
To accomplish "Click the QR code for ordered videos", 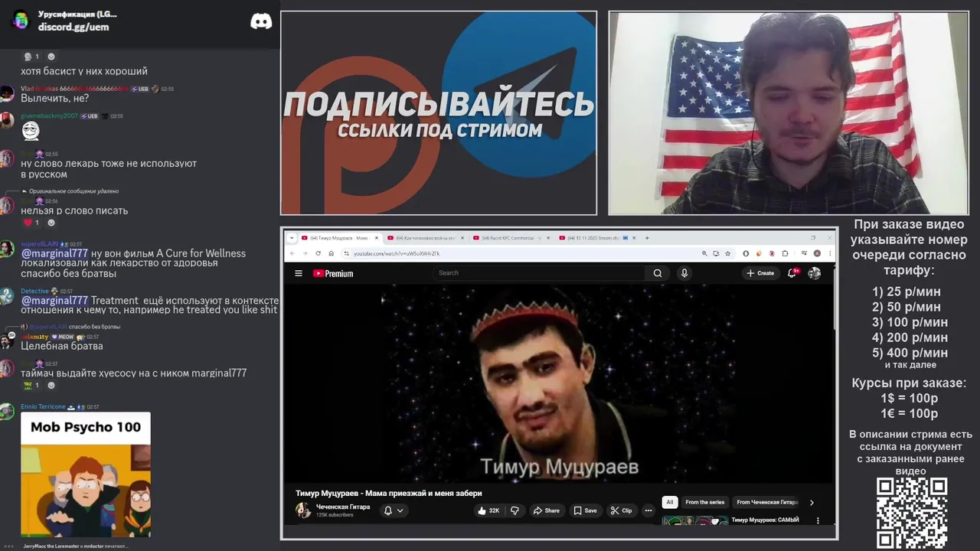I will coord(912,513).
